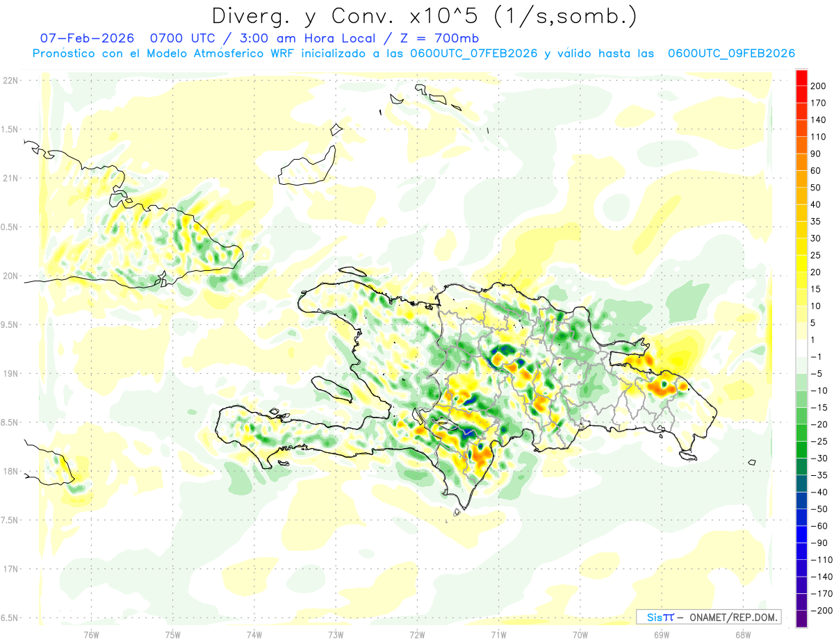
Task: Click the latitude label '21N'
Action: (x=10, y=178)
